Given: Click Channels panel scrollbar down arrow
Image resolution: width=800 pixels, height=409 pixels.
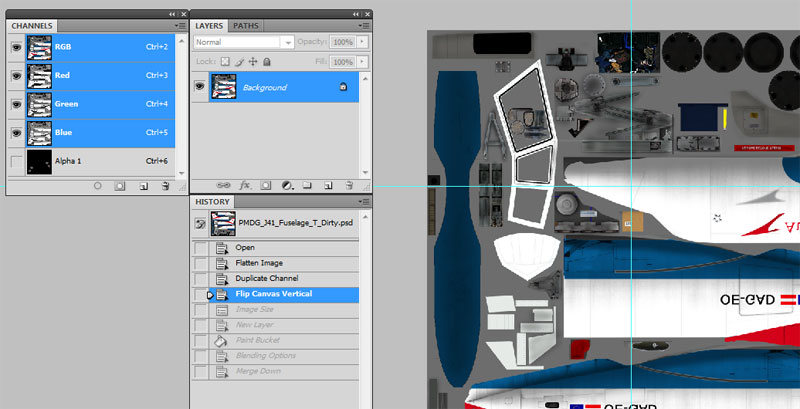Looking at the screenshot, I should coord(182,172).
